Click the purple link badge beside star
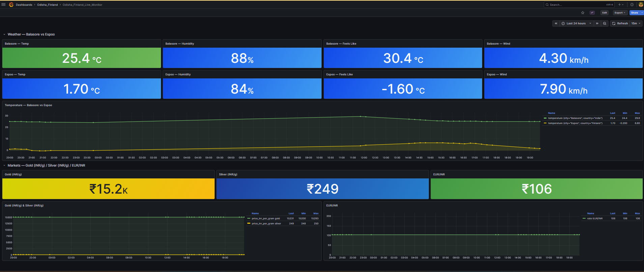644x272 pixels. pyautogui.click(x=592, y=13)
